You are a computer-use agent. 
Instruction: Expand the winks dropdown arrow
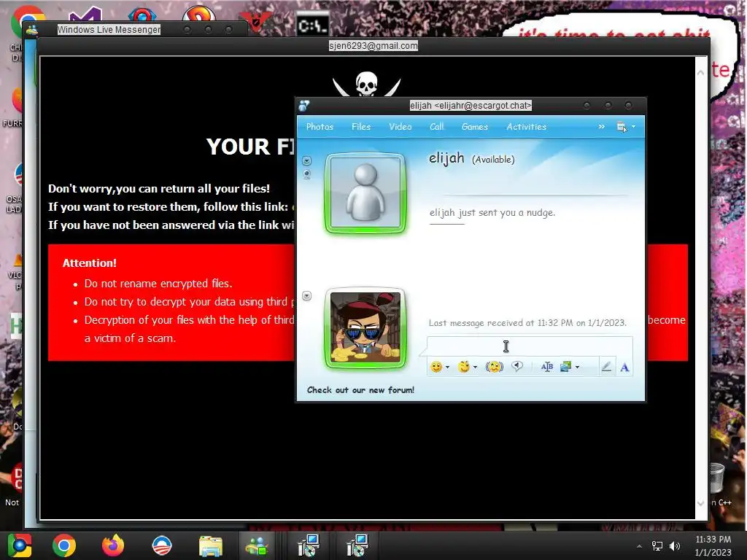[x=475, y=367]
